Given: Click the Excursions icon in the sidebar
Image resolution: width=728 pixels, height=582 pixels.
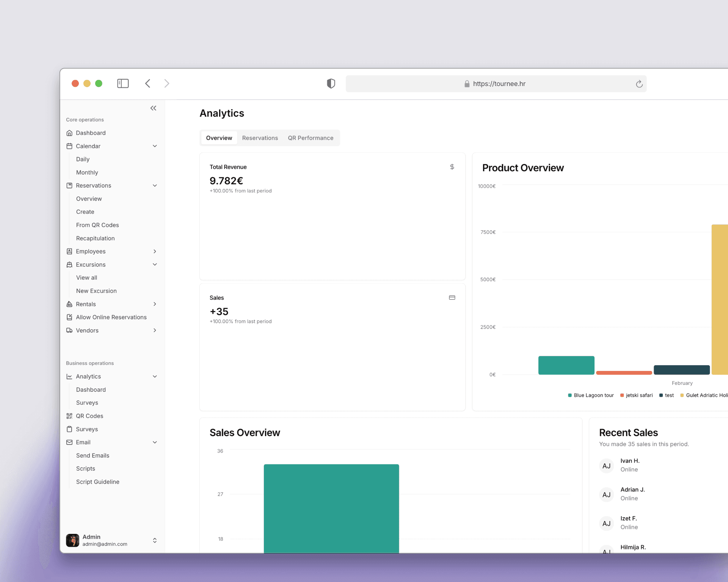Looking at the screenshot, I should 69,264.
